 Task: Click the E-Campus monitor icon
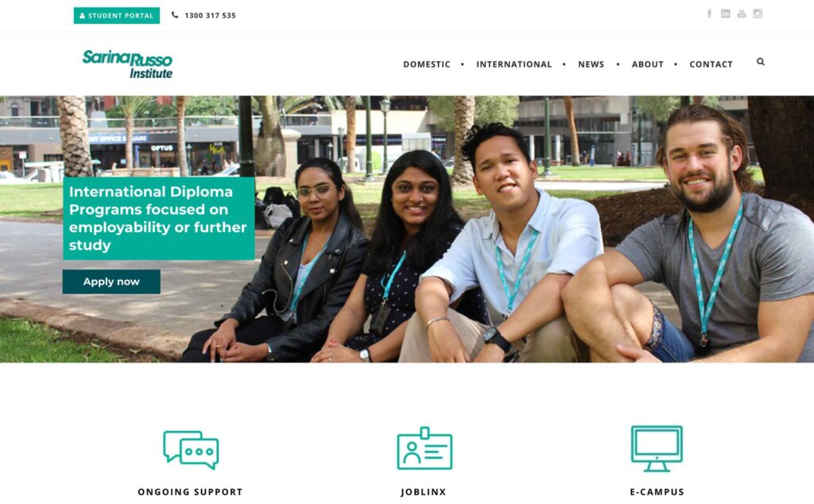point(657,448)
